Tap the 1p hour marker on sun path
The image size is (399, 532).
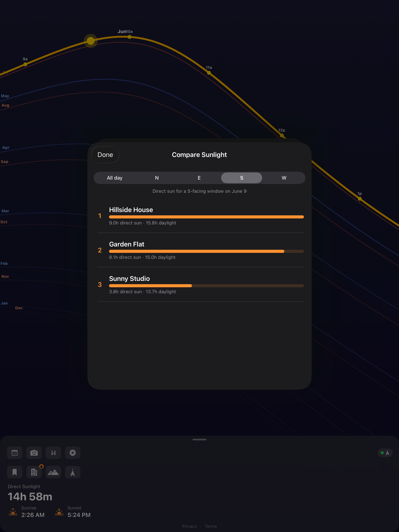tap(360, 199)
